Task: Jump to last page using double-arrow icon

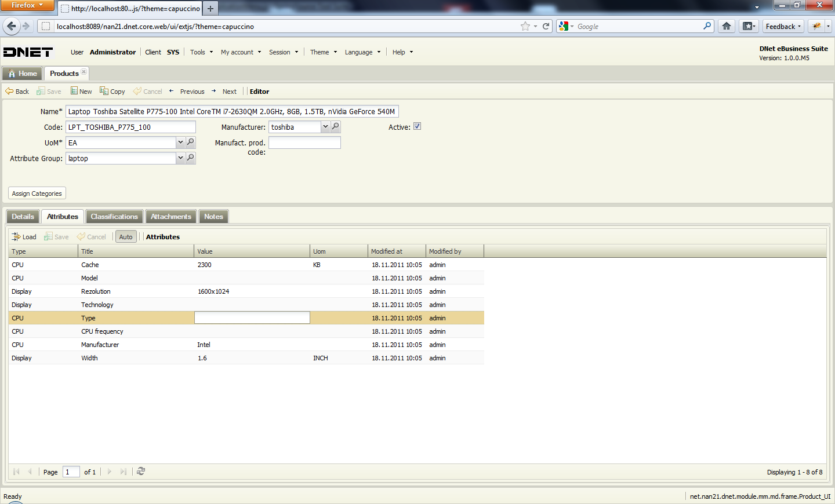Action: pos(123,472)
